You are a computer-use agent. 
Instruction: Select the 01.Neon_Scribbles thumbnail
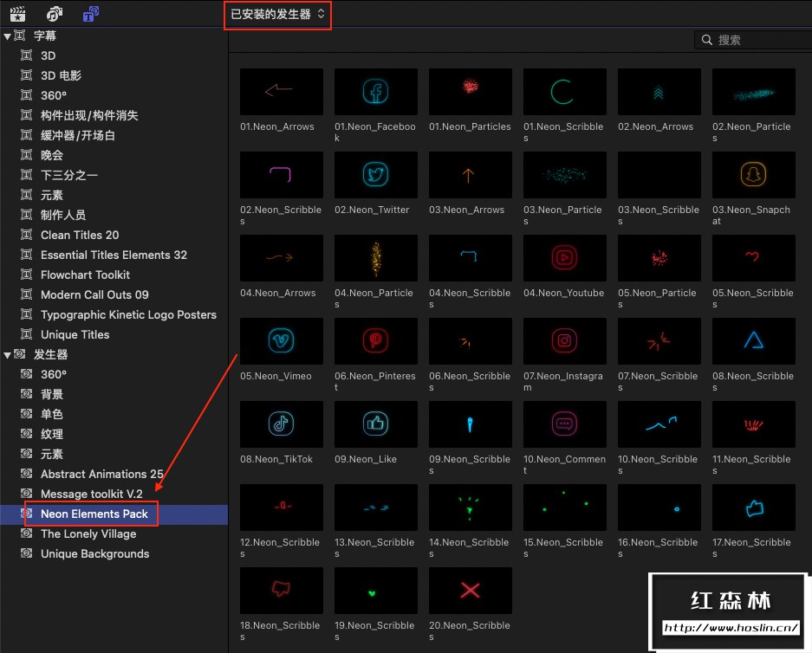[x=564, y=92]
